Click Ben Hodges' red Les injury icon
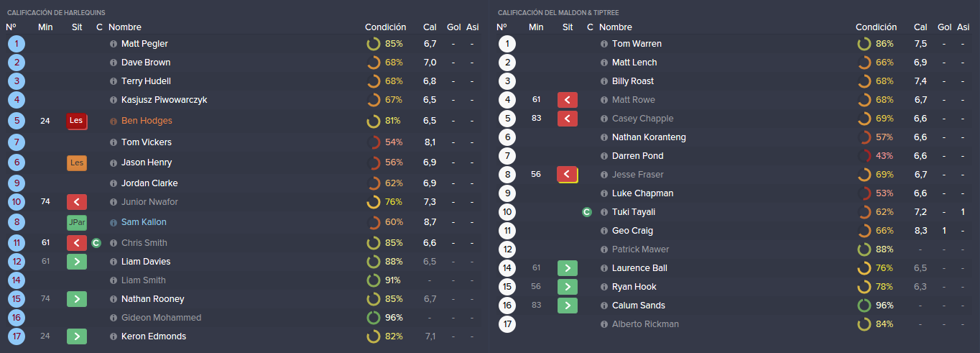 click(x=77, y=121)
